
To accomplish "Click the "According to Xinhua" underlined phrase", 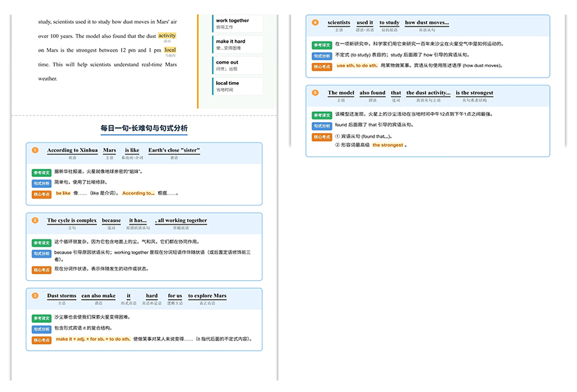I will click(72, 150).
